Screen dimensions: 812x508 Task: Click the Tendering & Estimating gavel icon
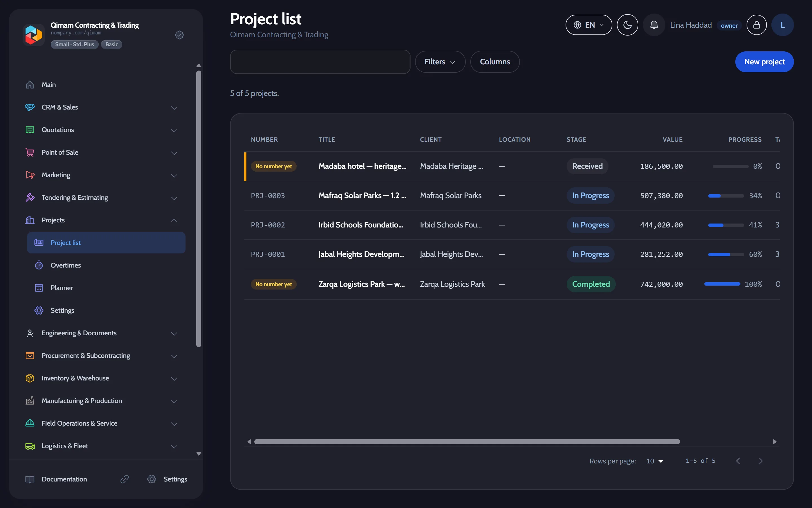[30, 198]
